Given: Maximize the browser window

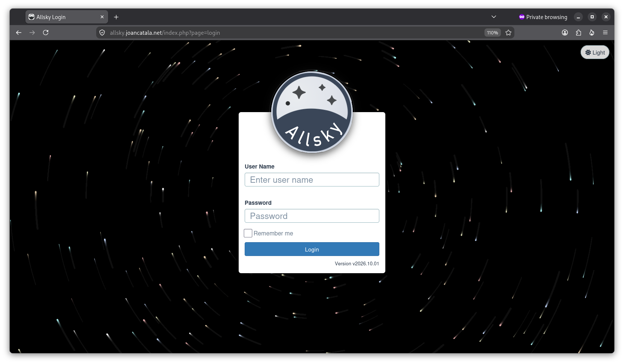Looking at the screenshot, I should click(x=592, y=17).
